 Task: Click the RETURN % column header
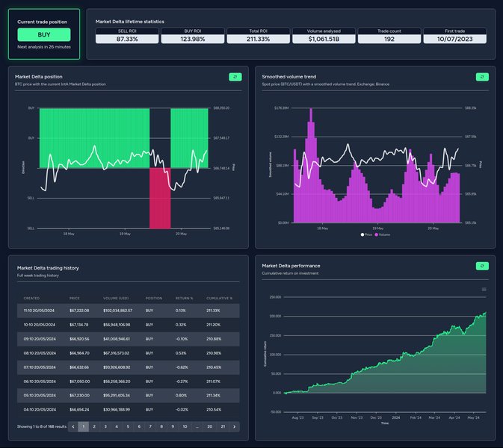tap(184, 299)
